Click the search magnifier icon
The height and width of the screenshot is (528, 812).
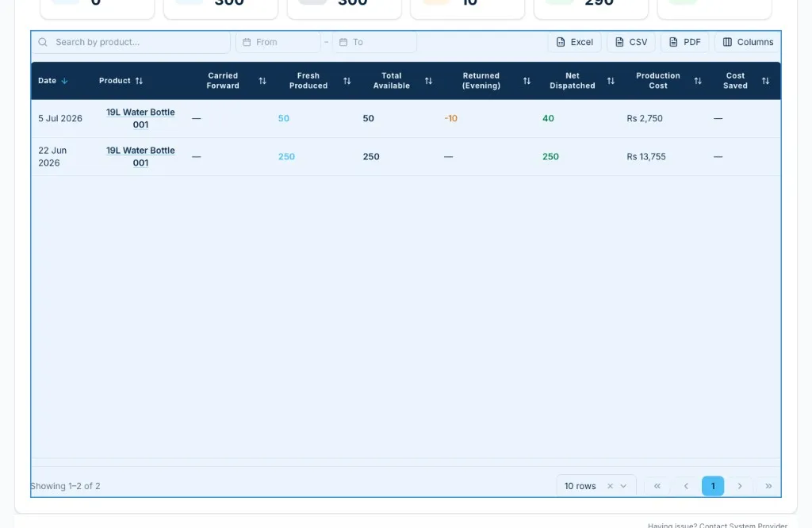click(43, 42)
